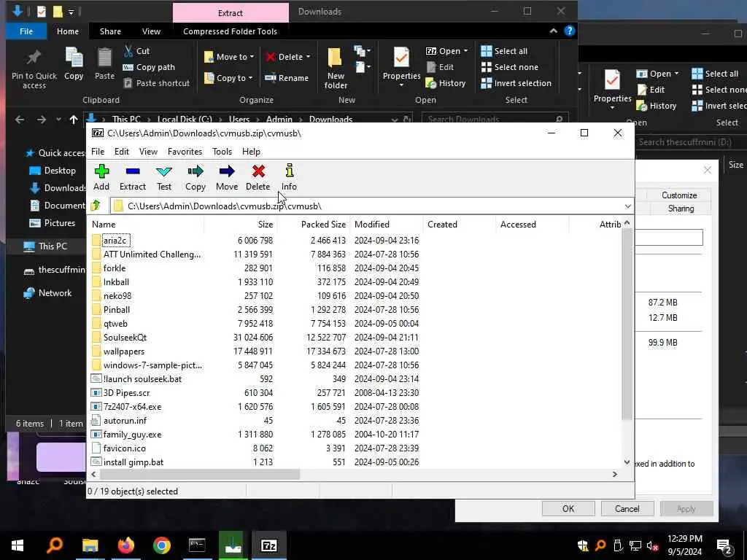Click the 7-Zip Info toolbar icon
This screenshot has height=560, width=747.
[x=289, y=178]
